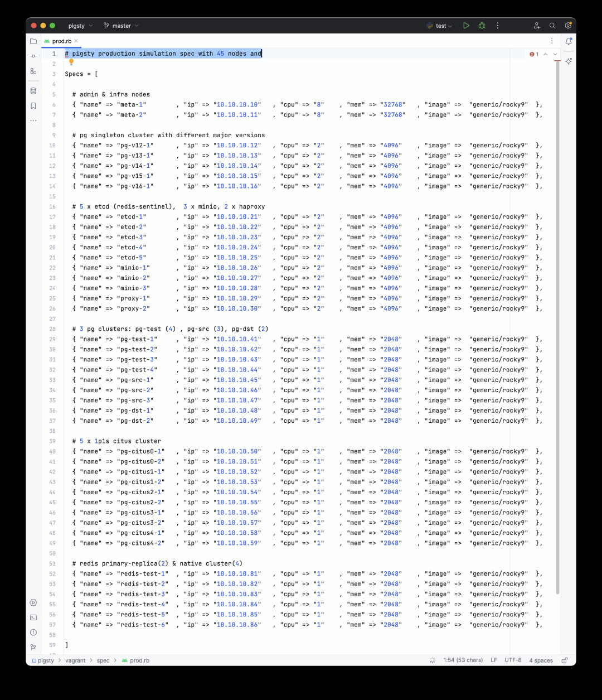Viewport: 602px width, 700px height.
Task: Close the prod.rb tab
Action: 76,41
